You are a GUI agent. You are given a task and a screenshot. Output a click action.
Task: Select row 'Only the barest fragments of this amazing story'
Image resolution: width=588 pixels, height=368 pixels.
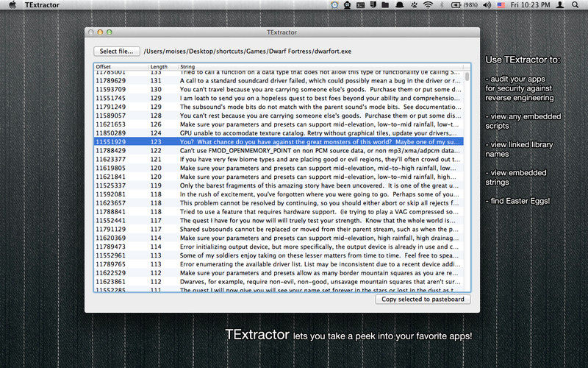click(x=279, y=185)
